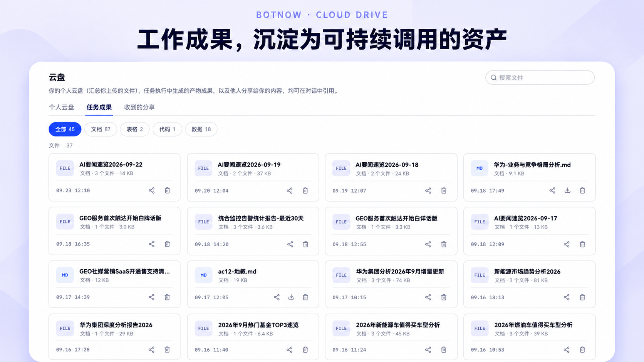644x362 pixels.
Task: Delete 2026年燃油车值得买车型分析 file
Action: pos(582,350)
